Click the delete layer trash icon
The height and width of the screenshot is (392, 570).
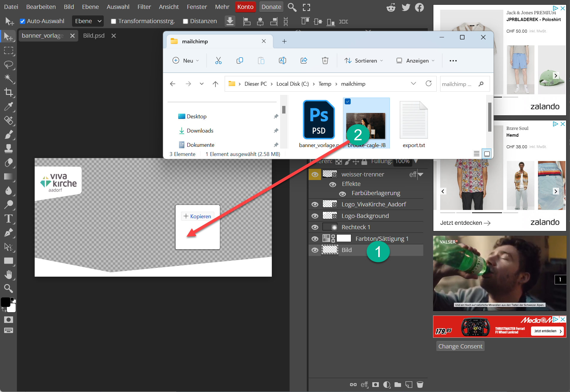coord(420,385)
